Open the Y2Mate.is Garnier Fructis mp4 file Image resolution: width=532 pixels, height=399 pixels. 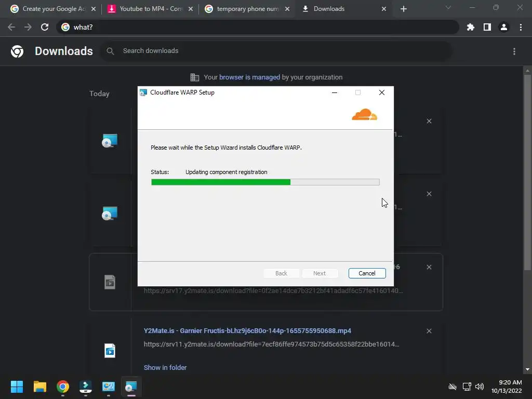point(247,331)
